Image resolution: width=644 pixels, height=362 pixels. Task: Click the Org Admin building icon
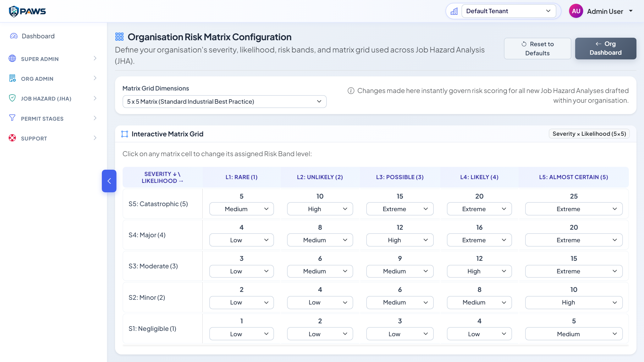point(12,78)
